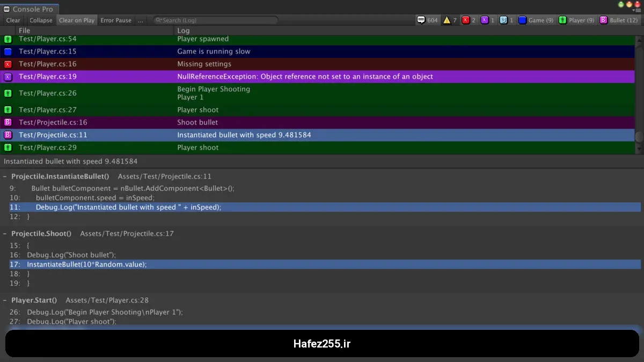Click source line 9 AddComponent<Bullet>
This screenshot has height=362, width=644.
[x=133, y=188]
